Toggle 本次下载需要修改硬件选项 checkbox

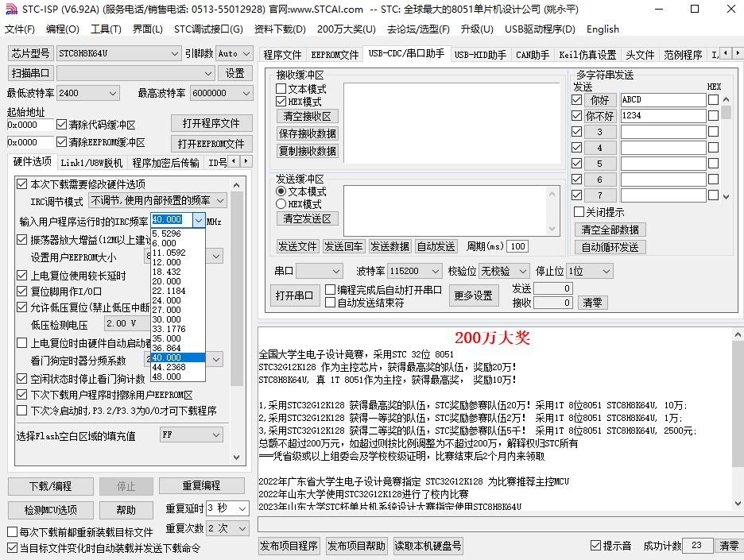point(21,184)
